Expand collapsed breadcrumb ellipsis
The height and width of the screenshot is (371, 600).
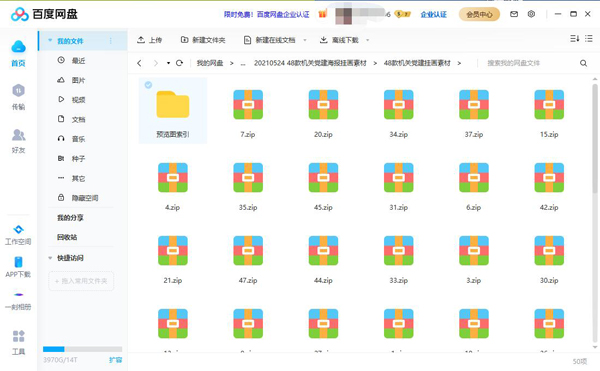(x=243, y=63)
